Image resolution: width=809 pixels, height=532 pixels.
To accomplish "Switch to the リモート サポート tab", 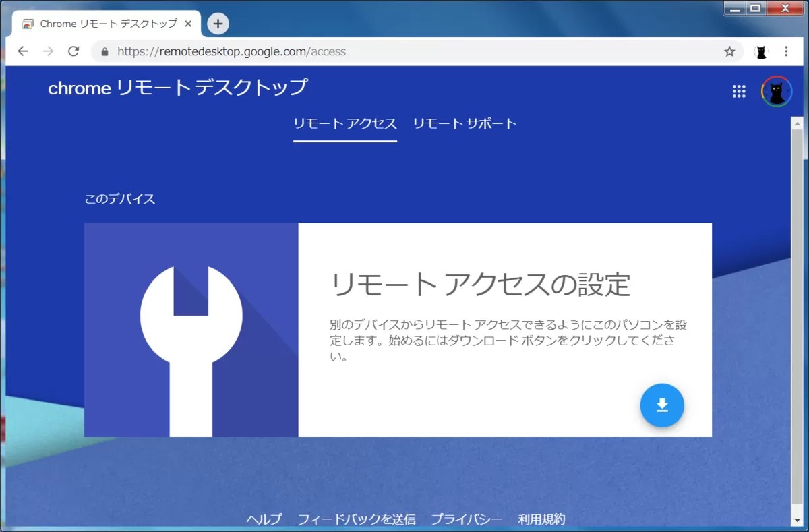I will [x=465, y=123].
